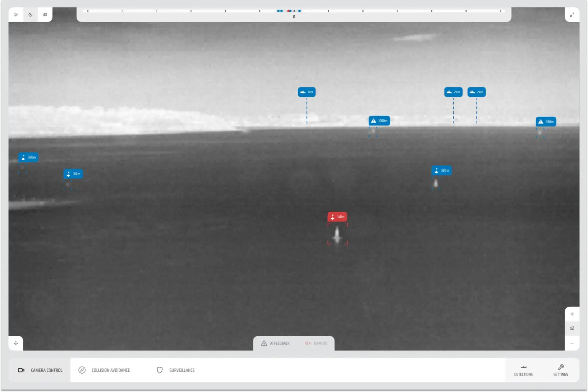Click the red dot on heading bar

[x=289, y=11]
